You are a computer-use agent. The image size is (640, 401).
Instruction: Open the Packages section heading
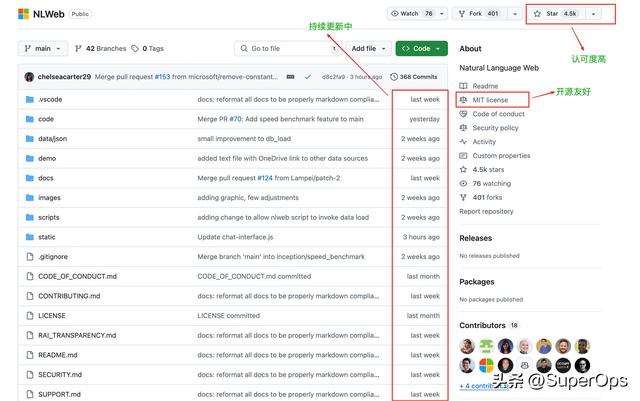tap(477, 281)
